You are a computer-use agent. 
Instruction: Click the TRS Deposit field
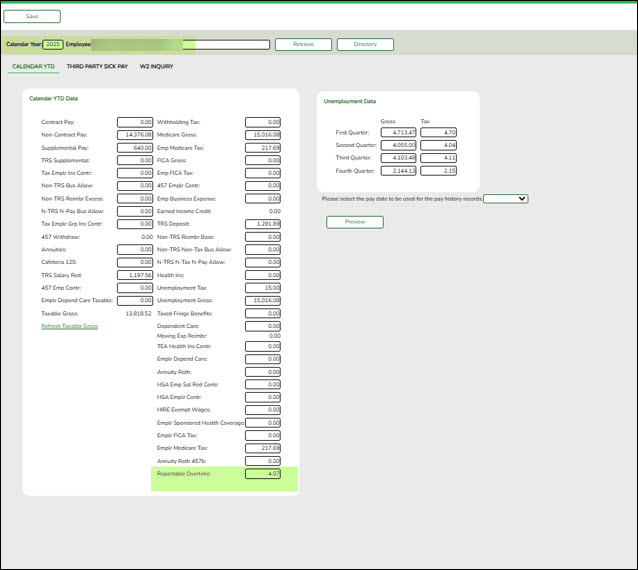click(263, 224)
